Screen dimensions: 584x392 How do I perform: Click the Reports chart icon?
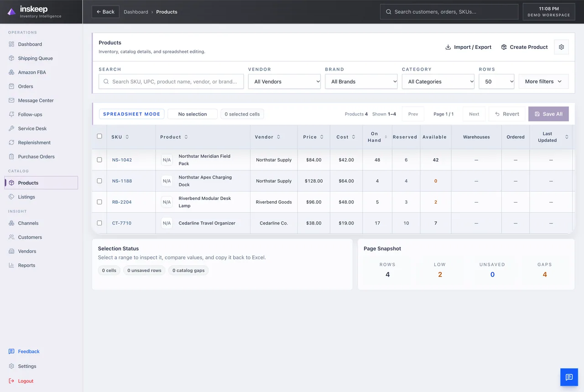coord(11,266)
